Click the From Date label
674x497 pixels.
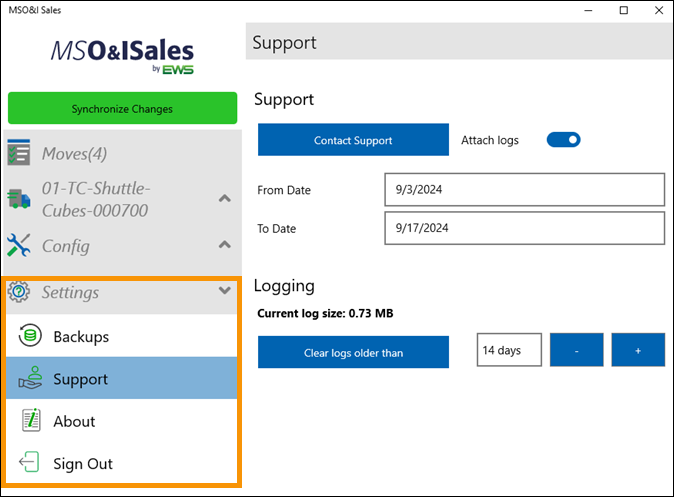(x=284, y=190)
